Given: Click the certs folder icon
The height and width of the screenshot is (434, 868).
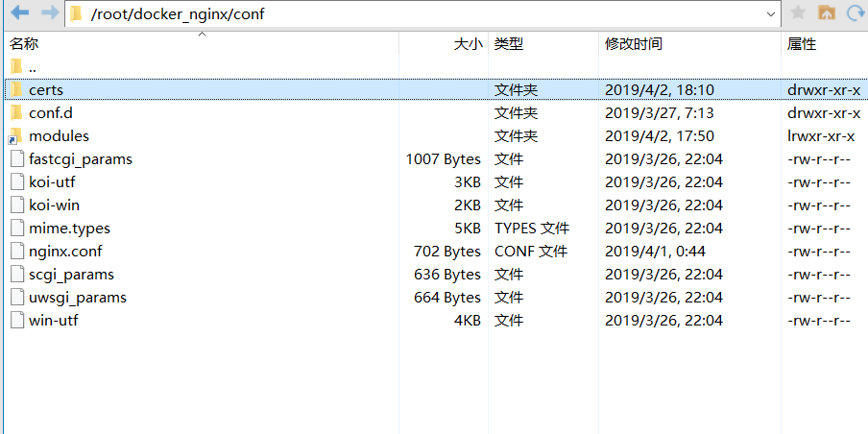Looking at the screenshot, I should click(16, 89).
